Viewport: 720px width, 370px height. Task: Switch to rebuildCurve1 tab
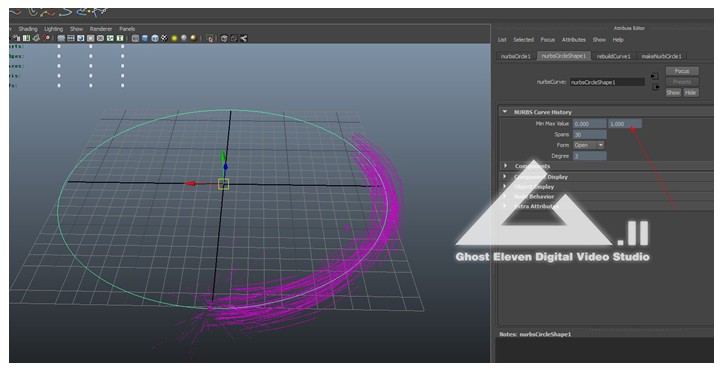[613, 56]
